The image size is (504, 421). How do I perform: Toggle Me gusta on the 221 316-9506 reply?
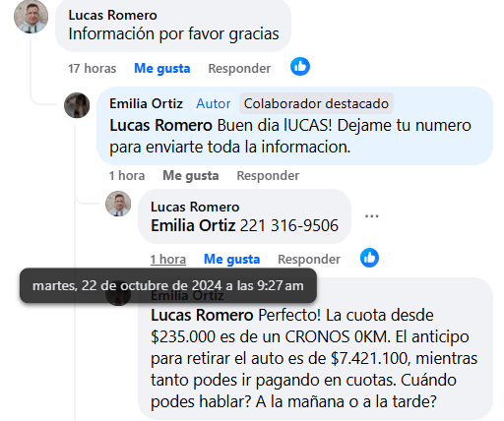[x=232, y=260]
